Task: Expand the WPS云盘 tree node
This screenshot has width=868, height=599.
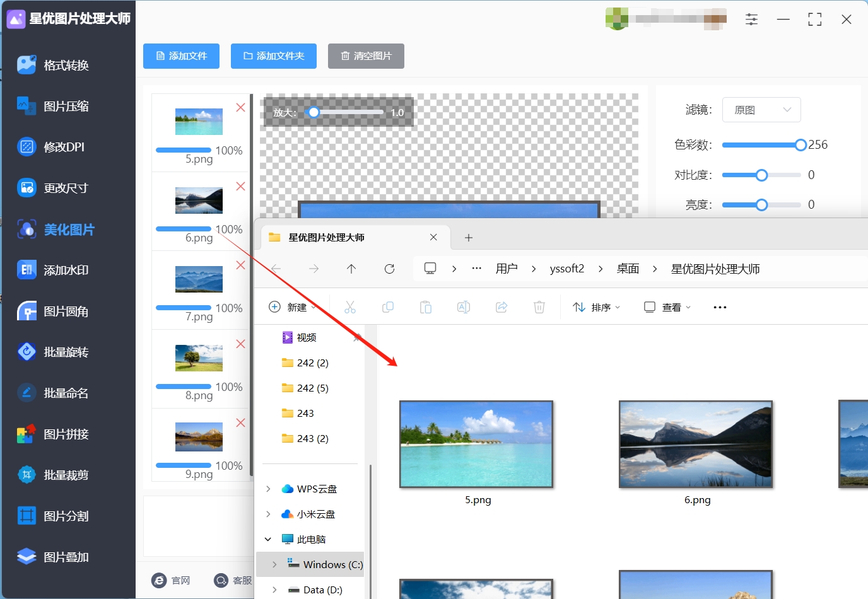Action: pyautogui.click(x=268, y=489)
